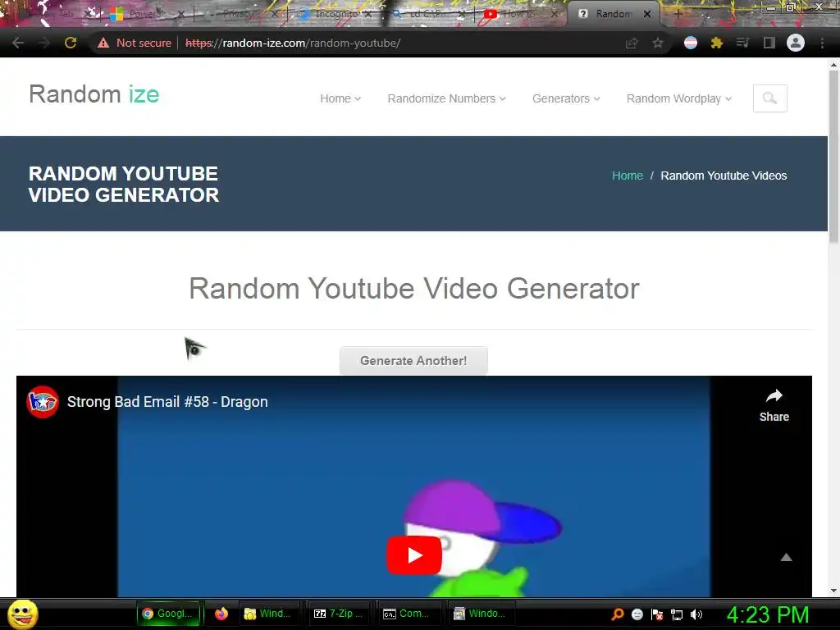Image resolution: width=840 pixels, height=630 pixels.
Task: Click the scrollbar up arrow
Action: [833, 64]
